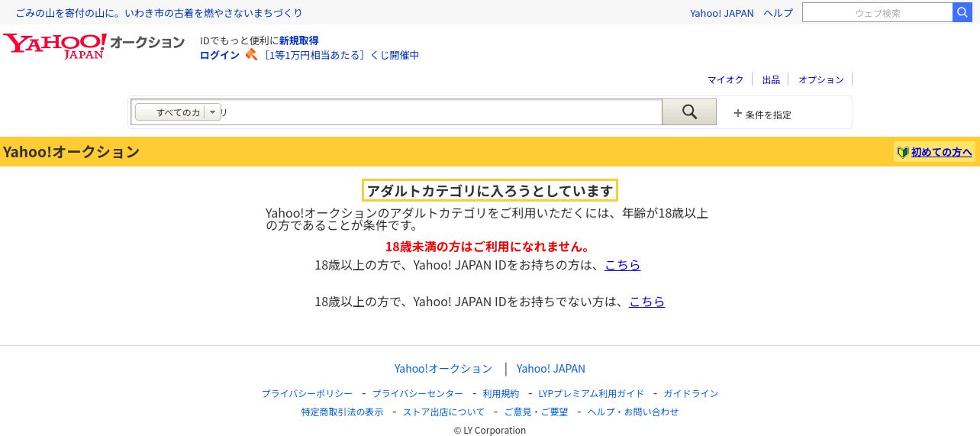Open the 出品 menu item
The width and height of the screenshot is (980, 436).
coord(771,79)
